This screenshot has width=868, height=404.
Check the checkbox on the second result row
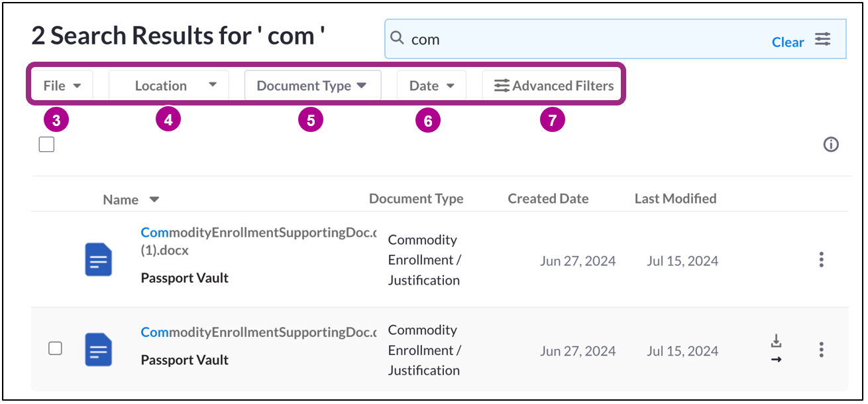click(55, 348)
